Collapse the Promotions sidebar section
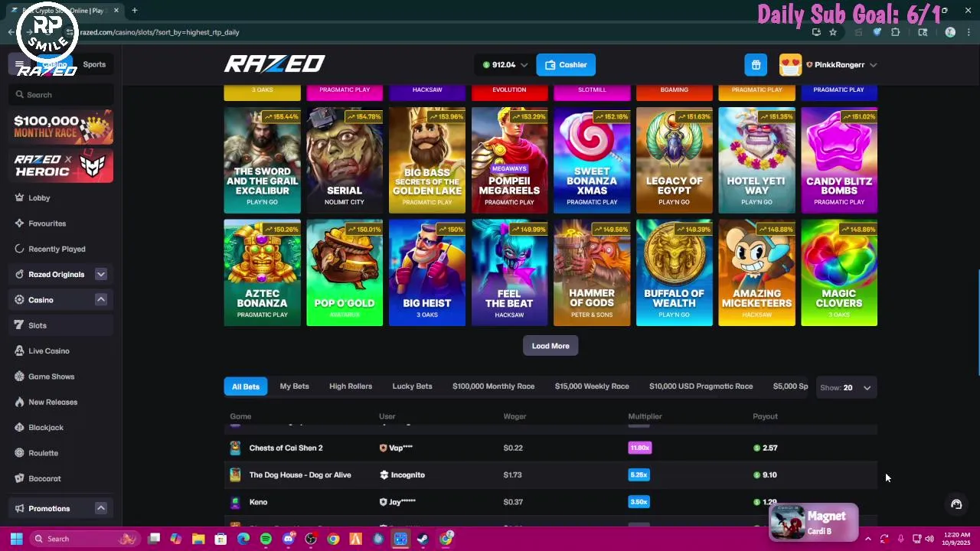The width and height of the screenshot is (980, 551). point(100,508)
